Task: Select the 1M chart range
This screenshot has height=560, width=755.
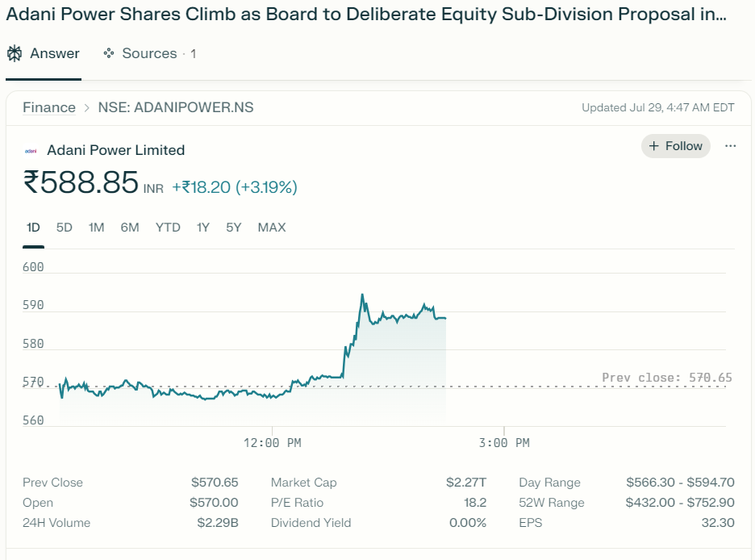Action: point(96,228)
